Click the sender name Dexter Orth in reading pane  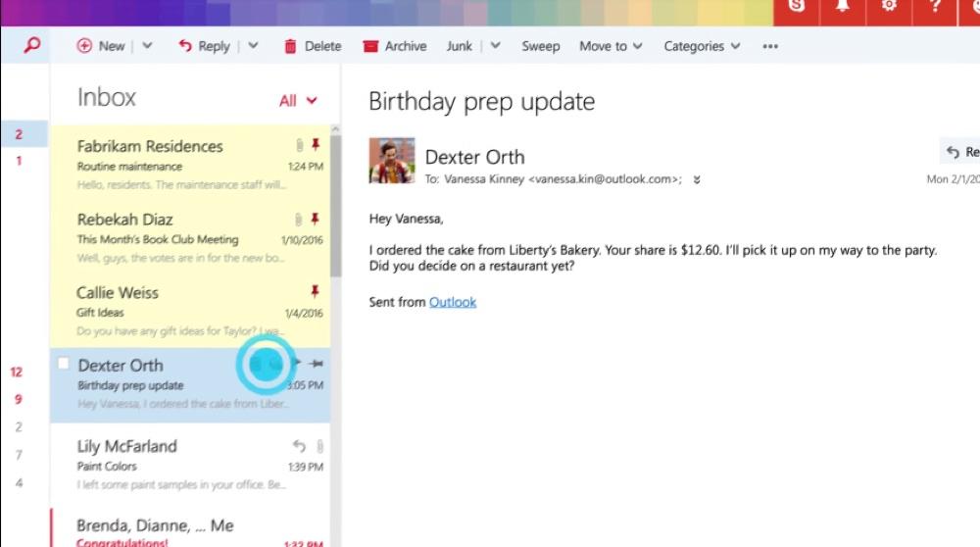click(475, 156)
